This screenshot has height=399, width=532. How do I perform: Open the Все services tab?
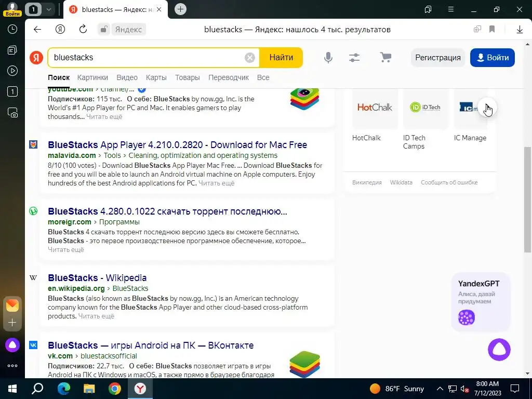pyautogui.click(x=263, y=78)
